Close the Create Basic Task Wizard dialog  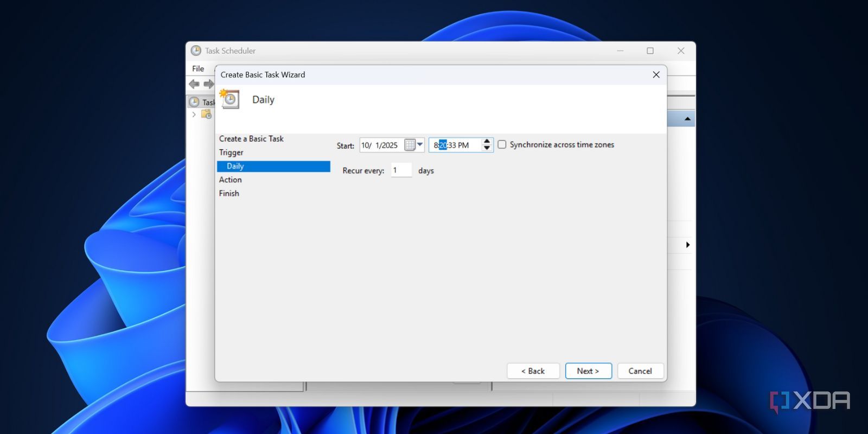(656, 75)
